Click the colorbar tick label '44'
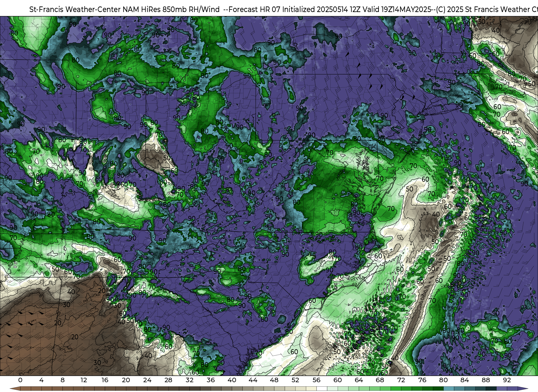The width and height of the screenshot is (538, 392). (253, 380)
